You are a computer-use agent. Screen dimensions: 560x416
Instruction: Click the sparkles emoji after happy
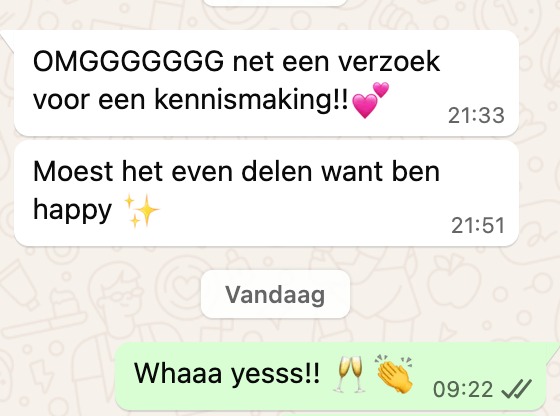point(141,211)
